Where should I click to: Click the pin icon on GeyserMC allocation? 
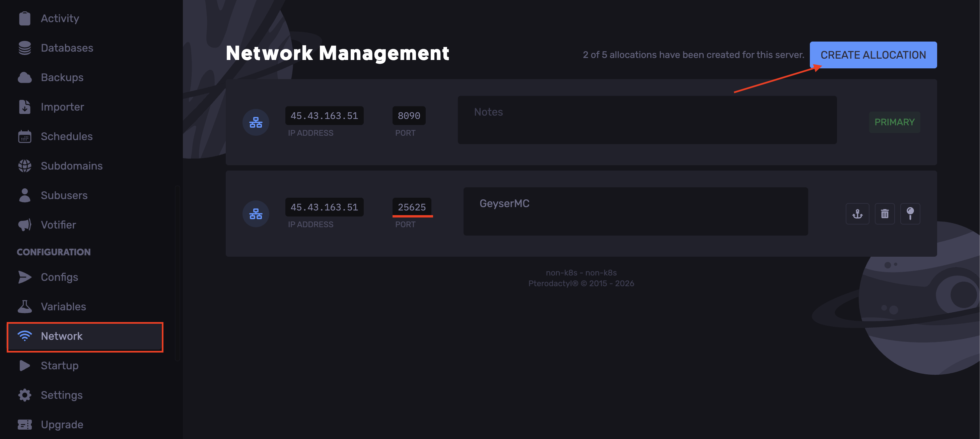(910, 214)
